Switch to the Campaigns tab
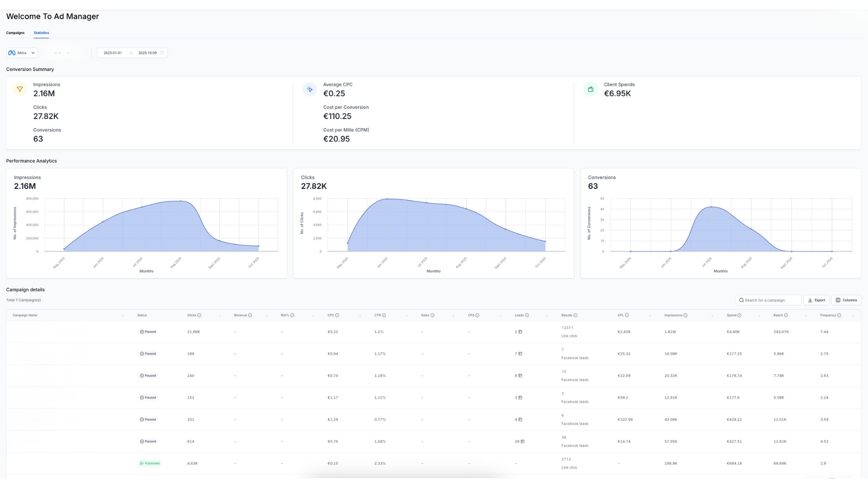The height and width of the screenshot is (488, 868). [15, 33]
